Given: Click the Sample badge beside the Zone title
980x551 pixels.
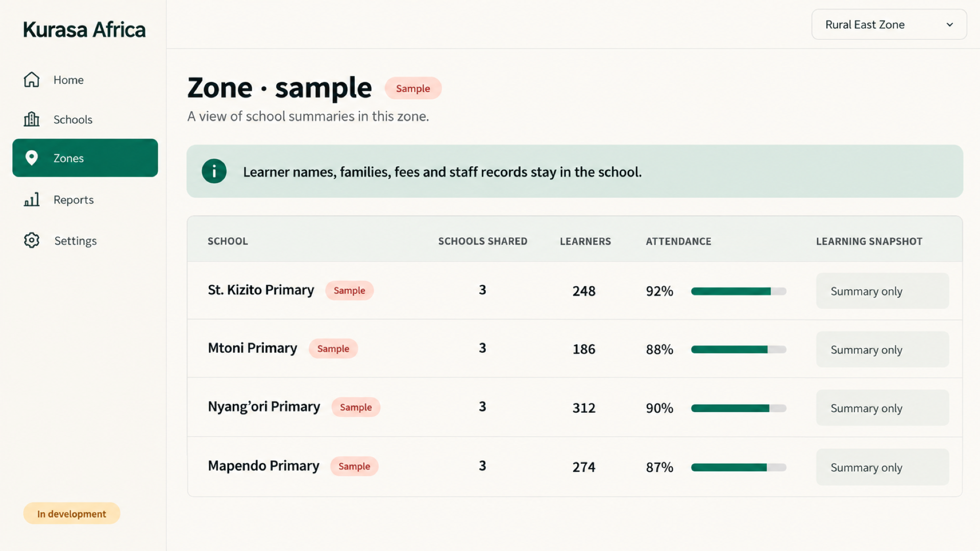Looking at the screenshot, I should pyautogui.click(x=413, y=88).
